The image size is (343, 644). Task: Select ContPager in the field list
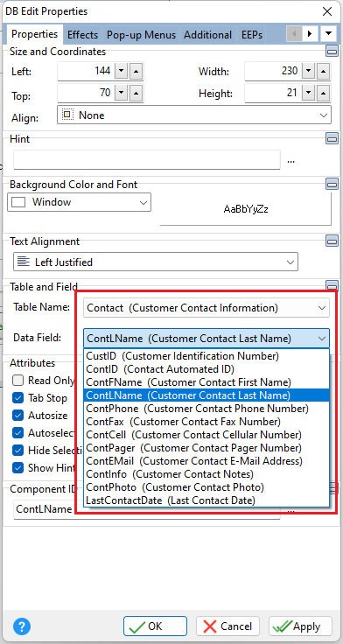pos(206,448)
